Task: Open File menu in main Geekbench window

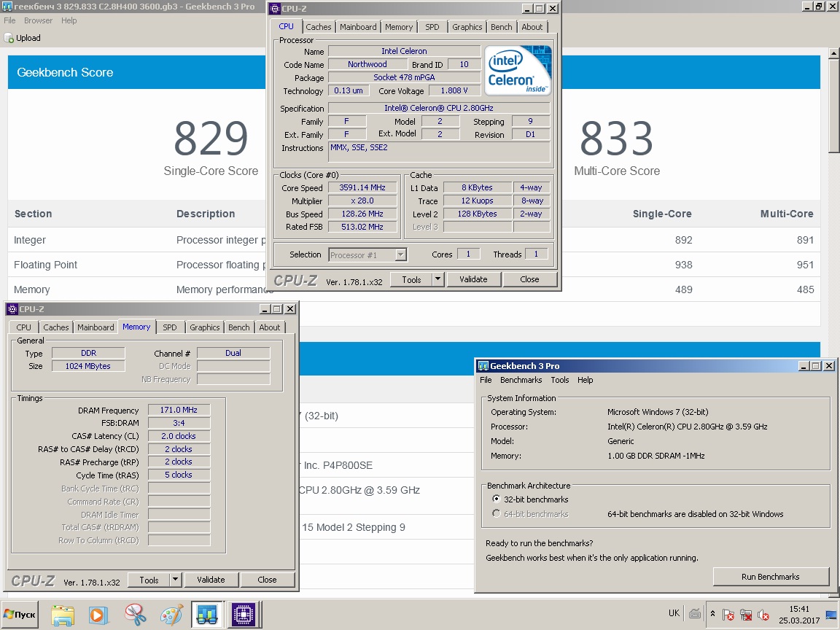Action: (9, 20)
